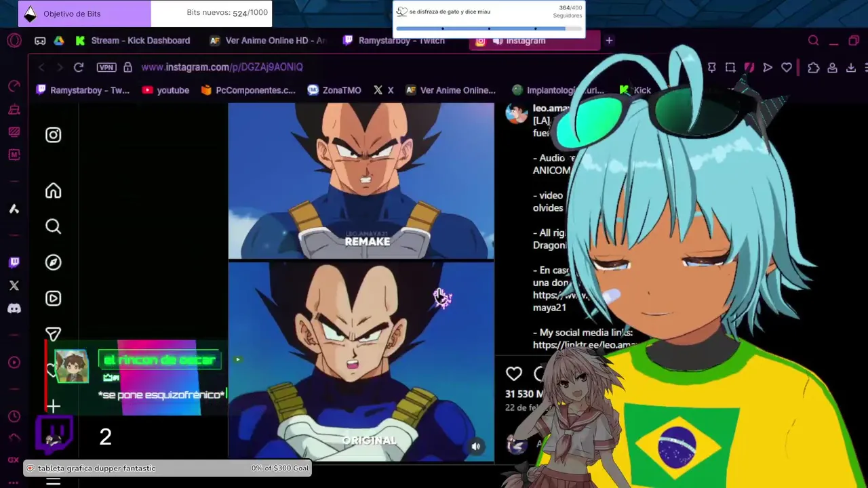
Task: Click the ORIGINAL Vegeta video frame
Action: click(x=361, y=361)
